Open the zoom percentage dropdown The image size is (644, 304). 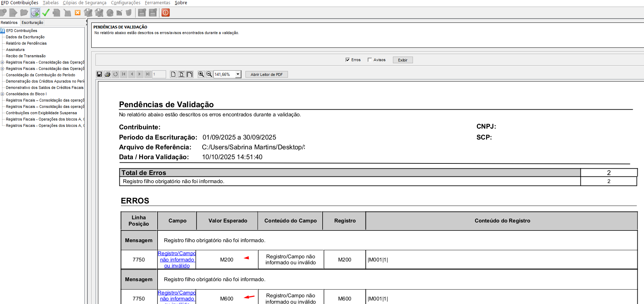point(238,74)
